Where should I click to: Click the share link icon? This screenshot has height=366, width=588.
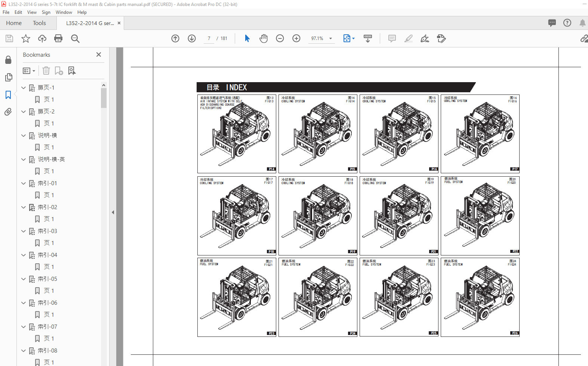tap(584, 38)
